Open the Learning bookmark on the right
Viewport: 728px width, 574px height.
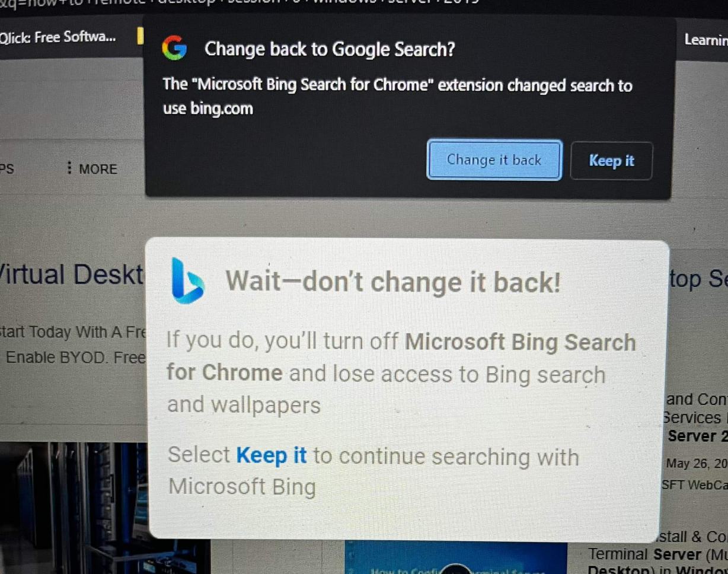(x=706, y=40)
